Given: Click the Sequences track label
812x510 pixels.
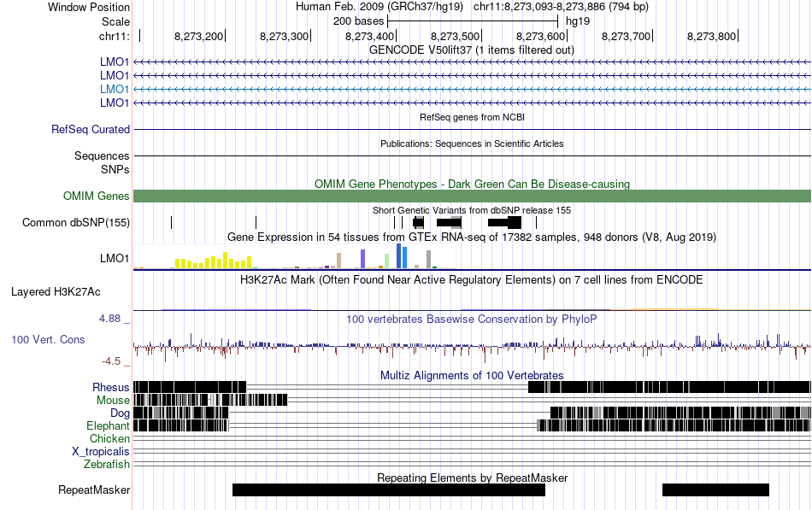Looking at the screenshot, I should (x=102, y=155).
